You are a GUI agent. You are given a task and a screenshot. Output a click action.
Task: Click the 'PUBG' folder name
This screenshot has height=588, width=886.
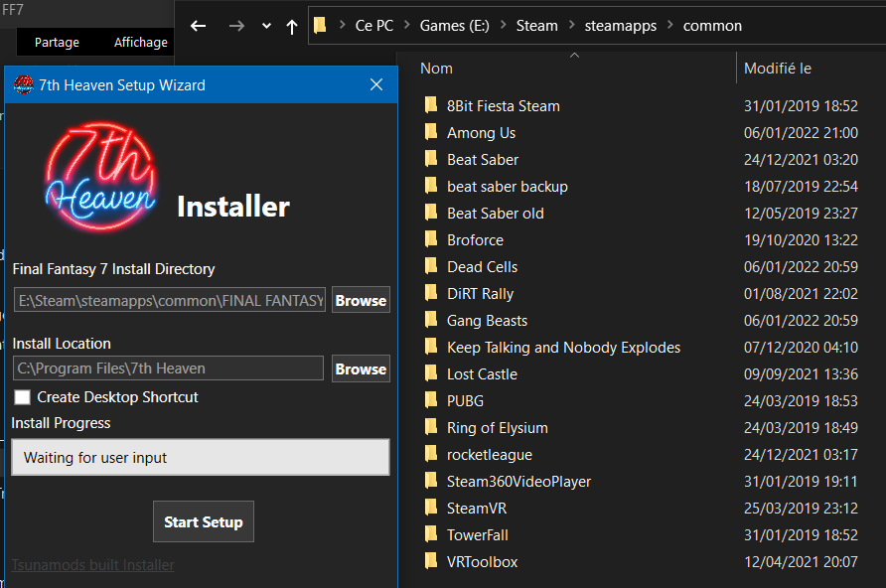465,401
